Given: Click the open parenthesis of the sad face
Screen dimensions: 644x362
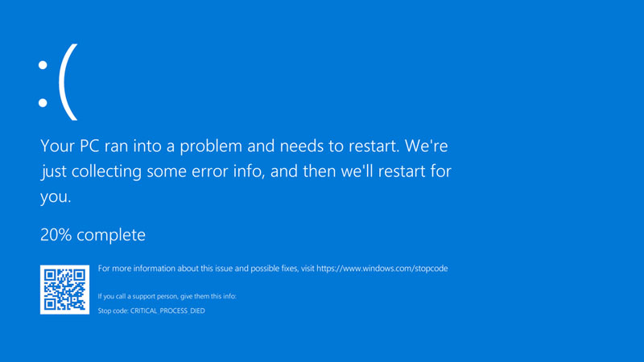Looking at the screenshot, I should pyautogui.click(x=68, y=82).
